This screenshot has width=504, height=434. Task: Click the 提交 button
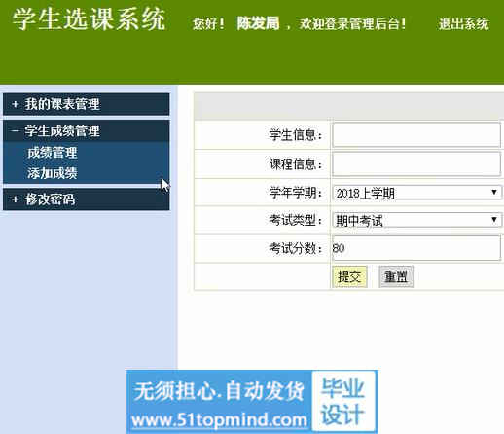349,276
